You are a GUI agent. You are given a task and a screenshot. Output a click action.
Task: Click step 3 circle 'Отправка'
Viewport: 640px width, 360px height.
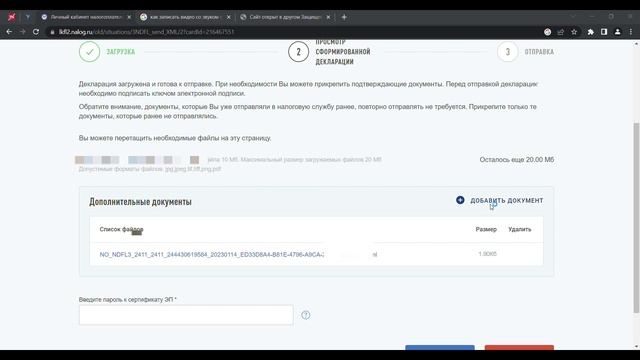pyautogui.click(x=507, y=52)
